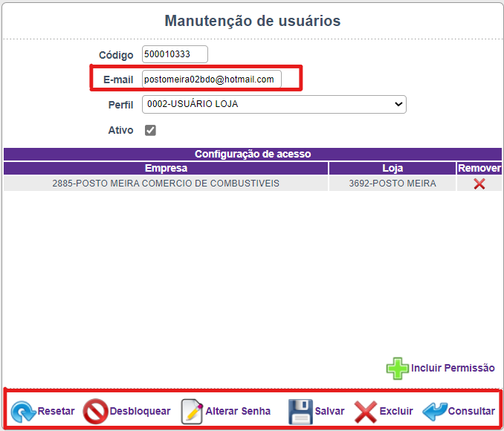Viewport: 504px width, 431px height.
Task: Click the Alterar Senha text label
Action: pos(238,411)
